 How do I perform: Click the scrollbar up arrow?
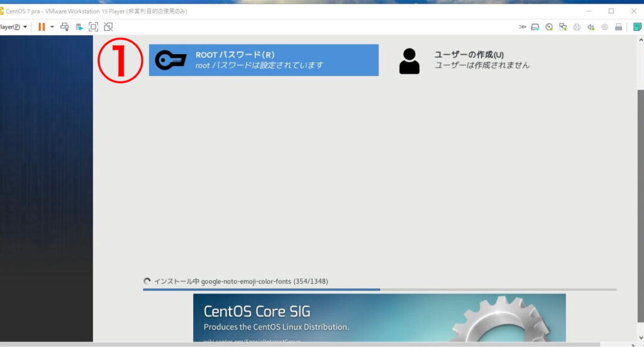[x=641, y=40]
